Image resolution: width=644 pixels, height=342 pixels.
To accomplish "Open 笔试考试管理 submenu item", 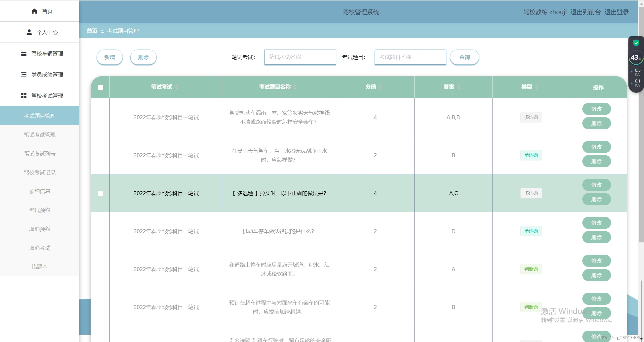I will [40, 135].
